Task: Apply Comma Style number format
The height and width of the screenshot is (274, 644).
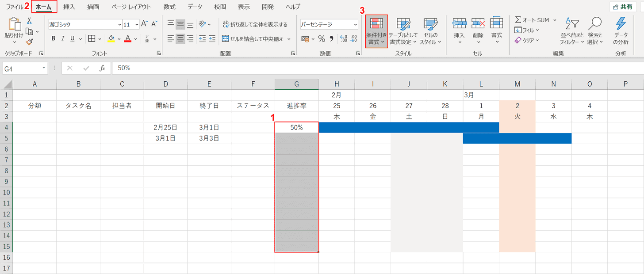Action: point(331,38)
